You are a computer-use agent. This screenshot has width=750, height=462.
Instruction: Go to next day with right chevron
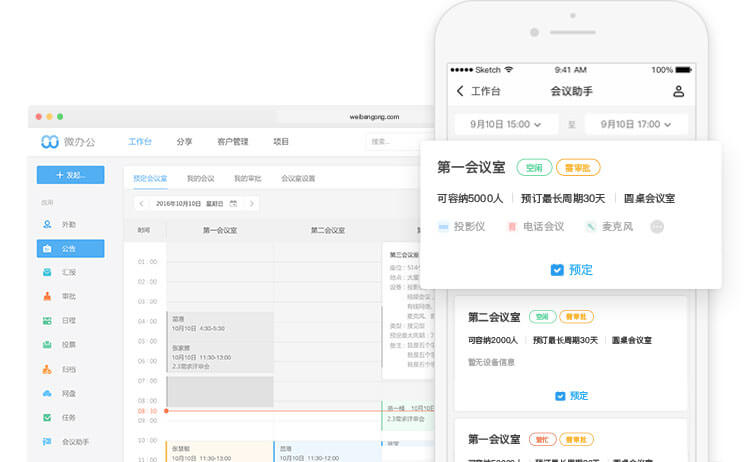coord(251,204)
